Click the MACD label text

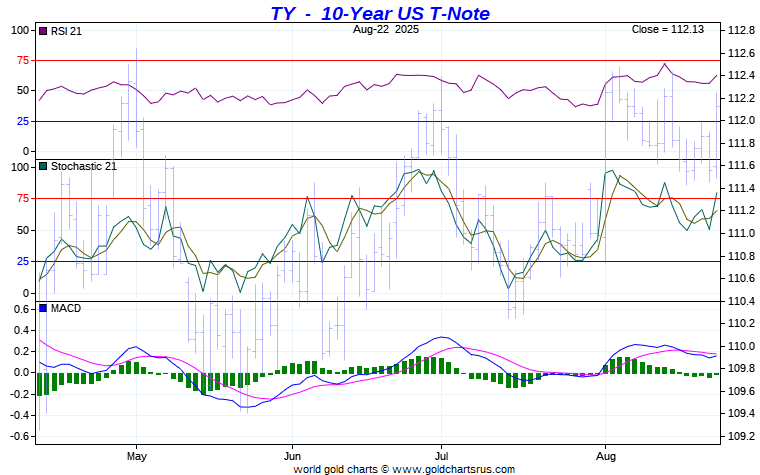tap(66, 308)
